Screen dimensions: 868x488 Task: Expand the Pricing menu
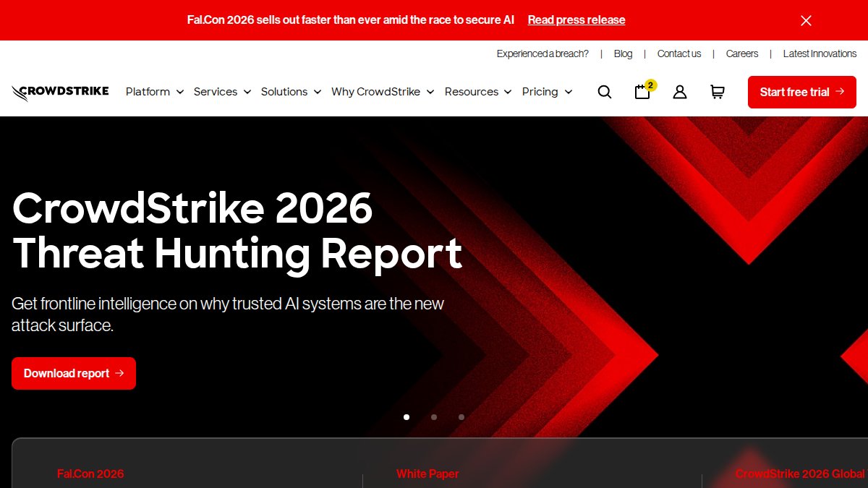point(547,92)
